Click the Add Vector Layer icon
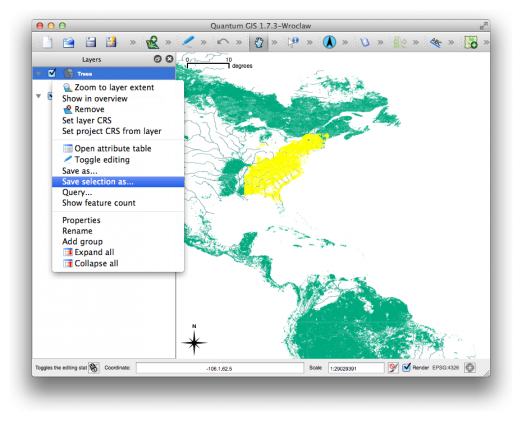Screen dimensions: 522x421 (153, 42)
